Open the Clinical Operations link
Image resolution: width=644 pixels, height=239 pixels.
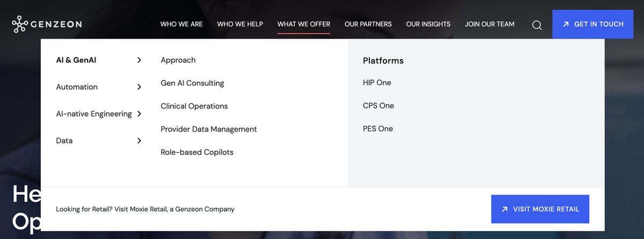[194, 106]
